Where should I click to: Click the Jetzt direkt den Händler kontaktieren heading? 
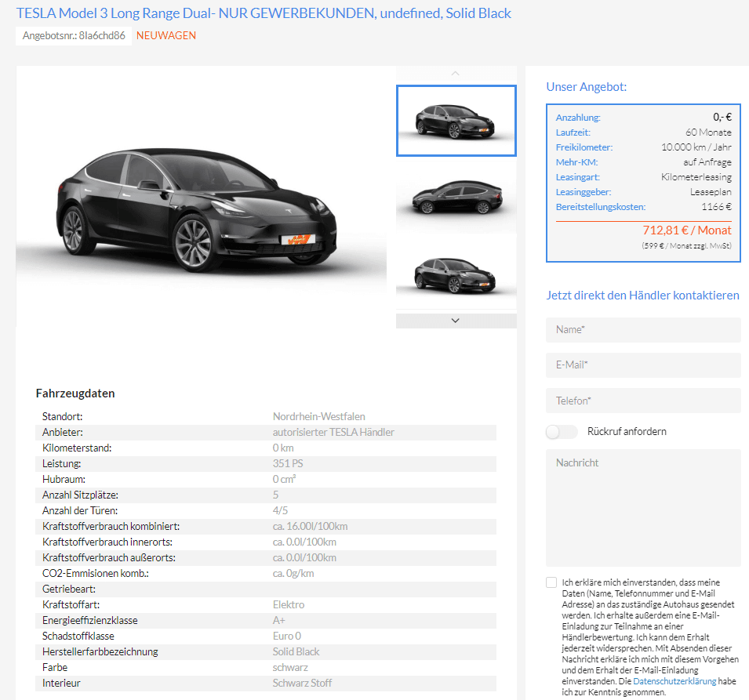tap(642, 296)
